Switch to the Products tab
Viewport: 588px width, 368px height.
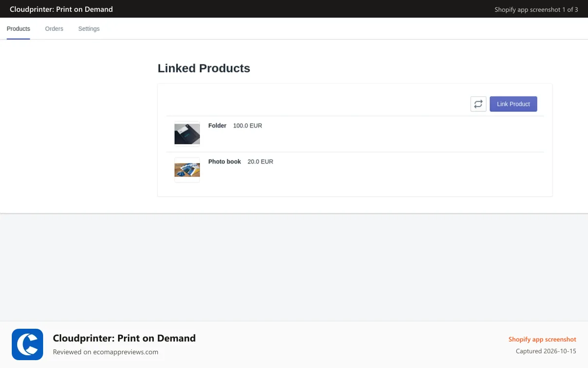click(19, 29)
